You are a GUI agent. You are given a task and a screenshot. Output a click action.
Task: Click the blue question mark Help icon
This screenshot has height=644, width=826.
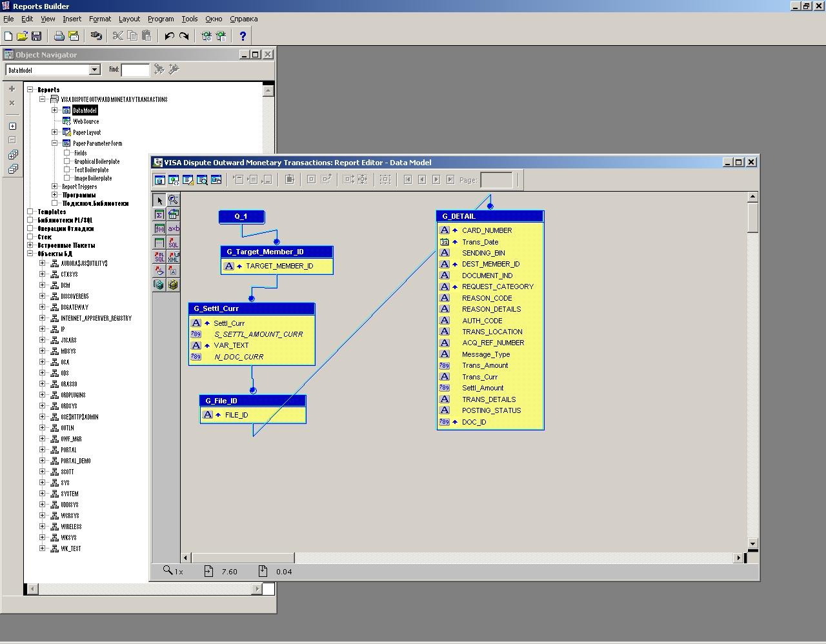pos(243,36)
